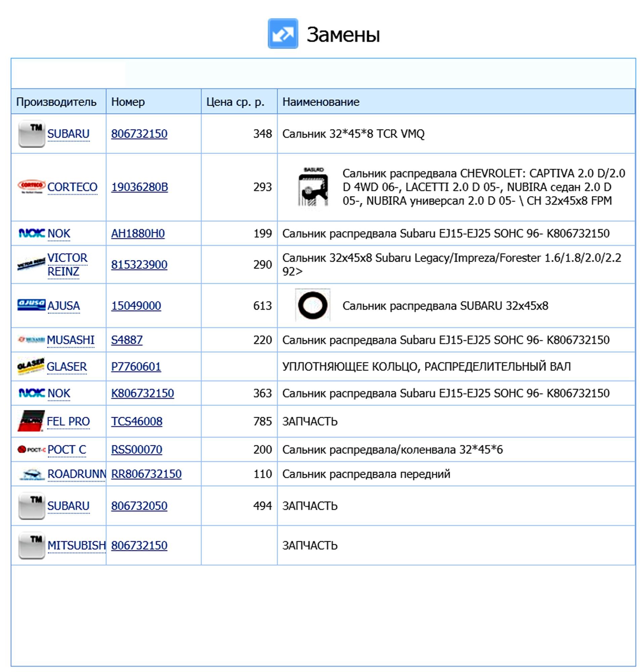
Task: Open part number 815323900
Action: [x=139, y=264]
